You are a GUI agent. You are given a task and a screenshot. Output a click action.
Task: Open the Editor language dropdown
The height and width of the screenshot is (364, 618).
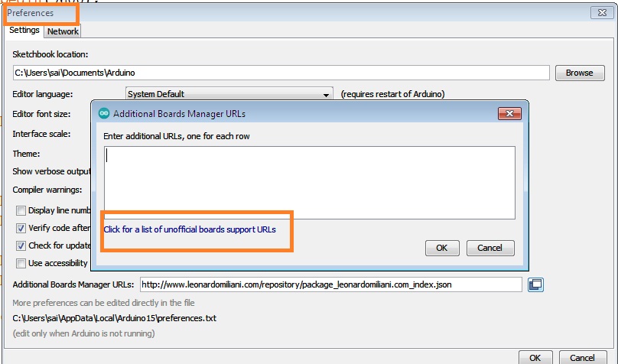coord(229,94)
